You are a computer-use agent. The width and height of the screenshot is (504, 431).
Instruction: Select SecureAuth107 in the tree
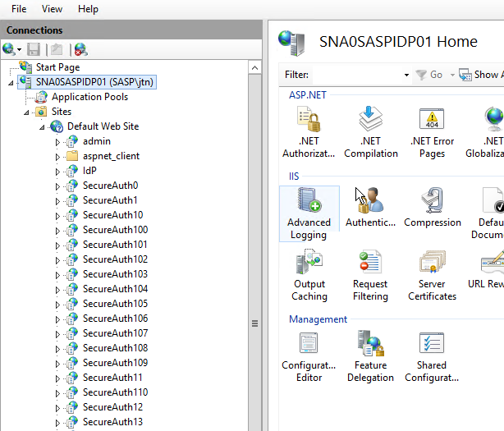point(115,333)
